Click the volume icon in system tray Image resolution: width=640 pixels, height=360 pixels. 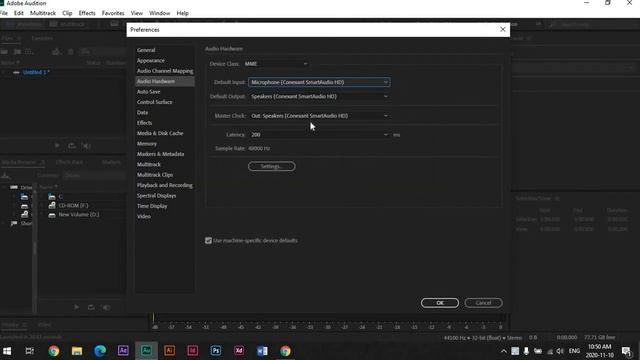[560, 351]
